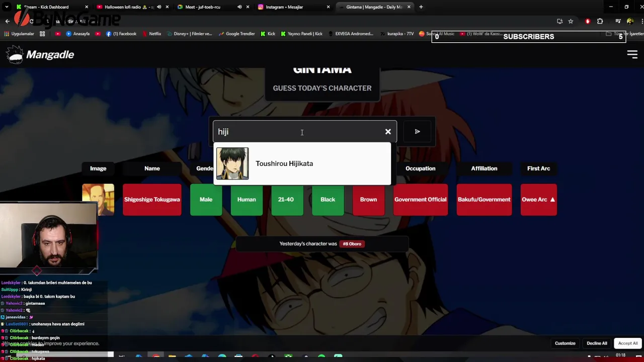644x362 pixels.
Task: Open the browser extensions puzzle icon
Action: click(600, 21)
